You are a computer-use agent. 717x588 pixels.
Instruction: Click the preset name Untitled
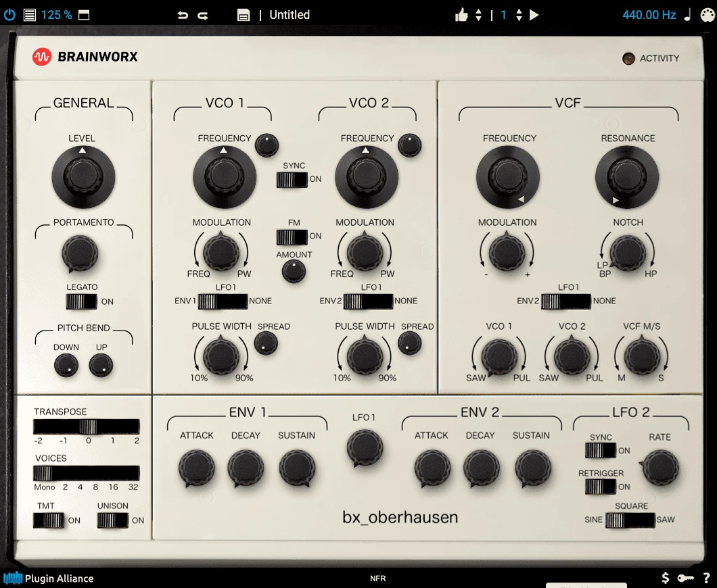click(290, 15)
